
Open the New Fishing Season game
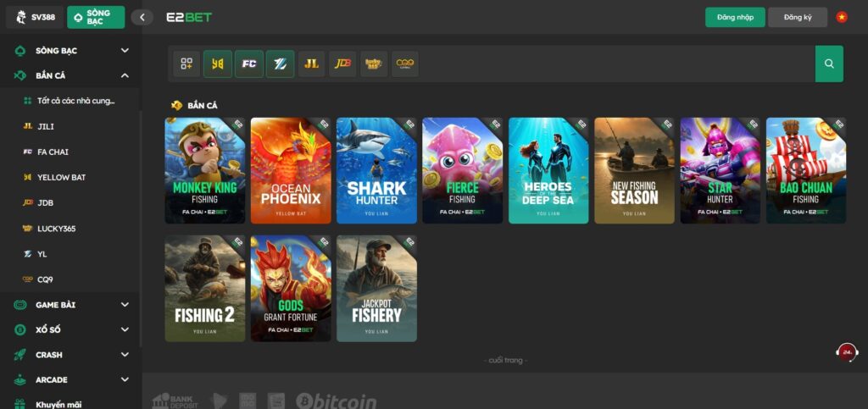(634, 170)
